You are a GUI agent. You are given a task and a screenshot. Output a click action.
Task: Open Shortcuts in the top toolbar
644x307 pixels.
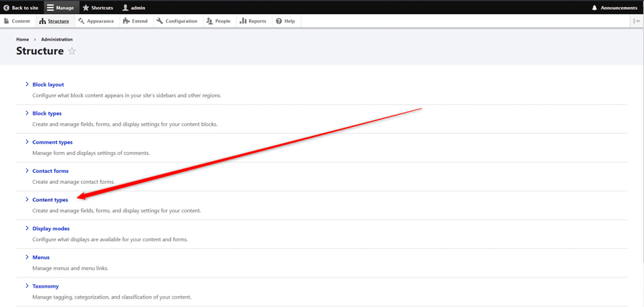[x=97, y=8]
